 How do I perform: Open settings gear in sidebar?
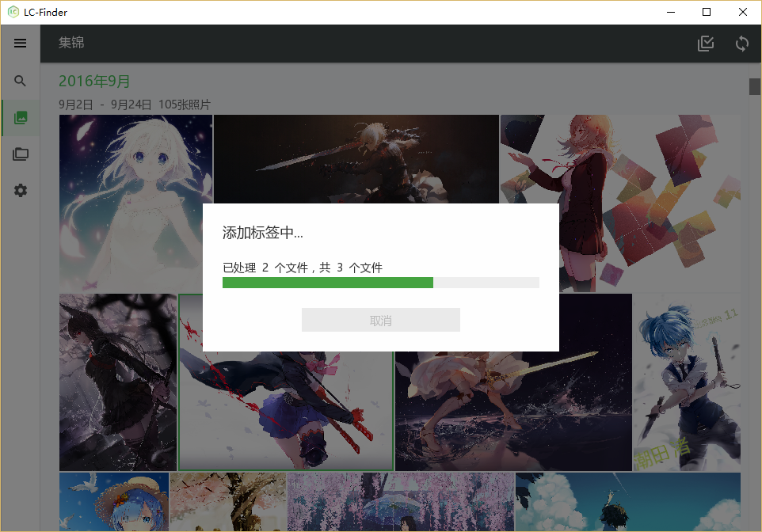click(x=21, y=191)
